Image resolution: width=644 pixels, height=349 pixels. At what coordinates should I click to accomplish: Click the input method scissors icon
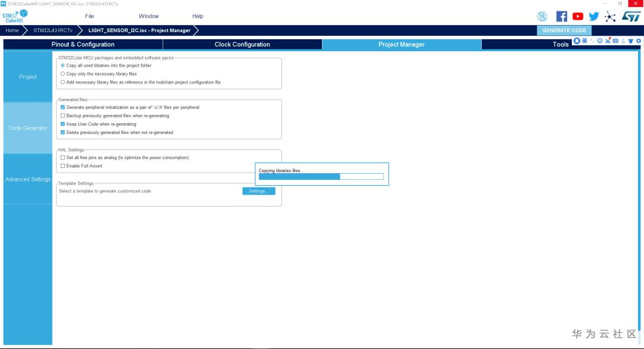pyautogui.click(x=608, y=40)
